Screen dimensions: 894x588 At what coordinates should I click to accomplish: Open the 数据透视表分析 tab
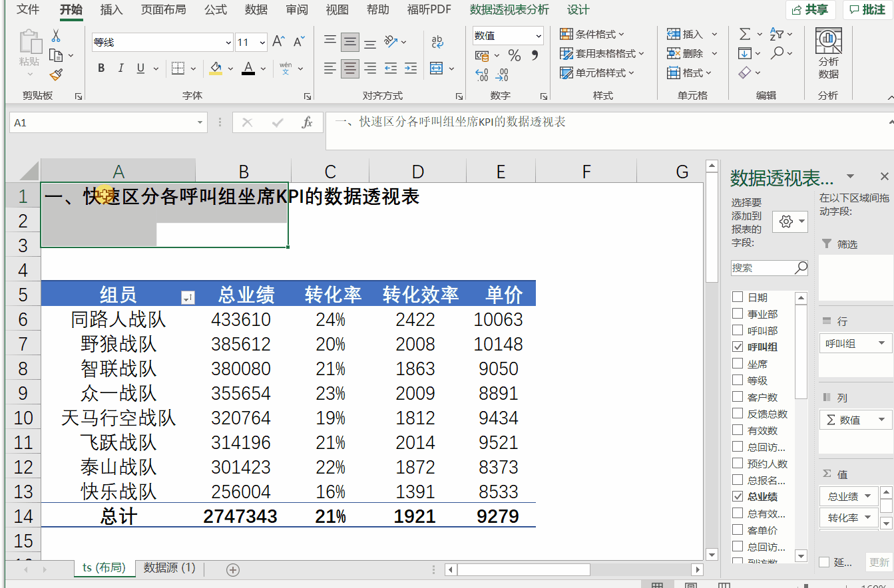(509, 9)
